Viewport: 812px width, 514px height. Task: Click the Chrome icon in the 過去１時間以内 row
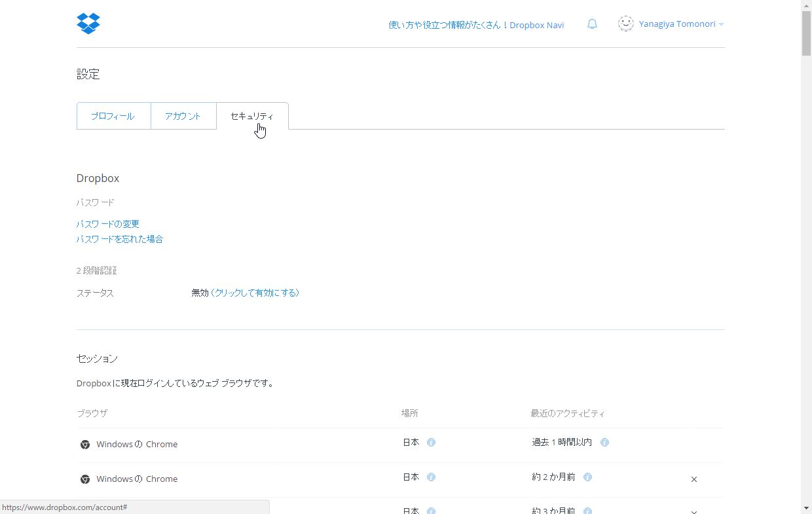[x=85, y=445]
